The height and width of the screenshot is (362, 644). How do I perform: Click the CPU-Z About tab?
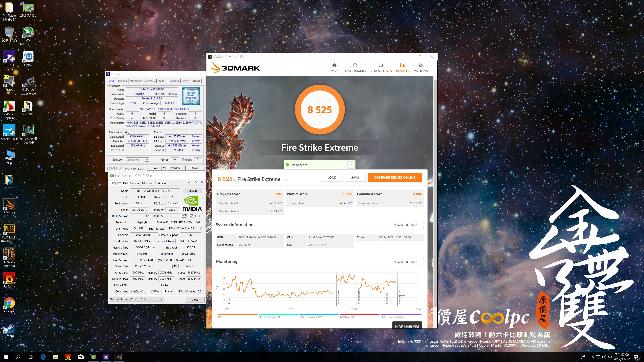[x=196, y=81]
